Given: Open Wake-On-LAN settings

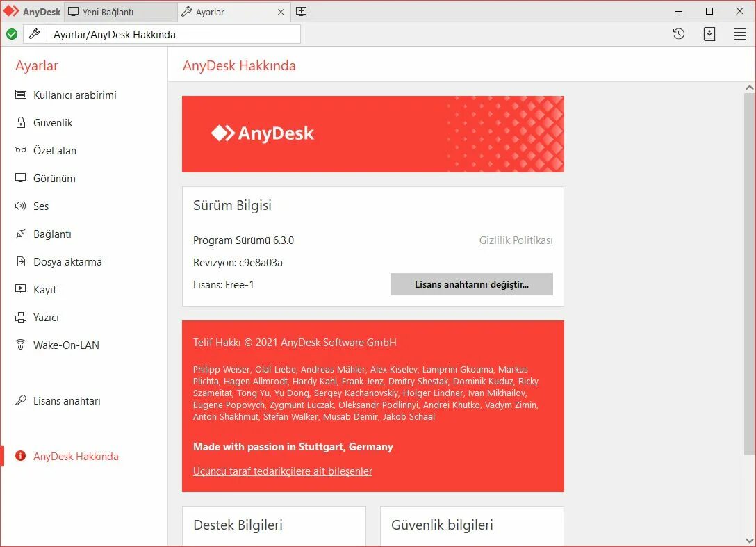Looking at the screenshot, I should pos(66,345).
